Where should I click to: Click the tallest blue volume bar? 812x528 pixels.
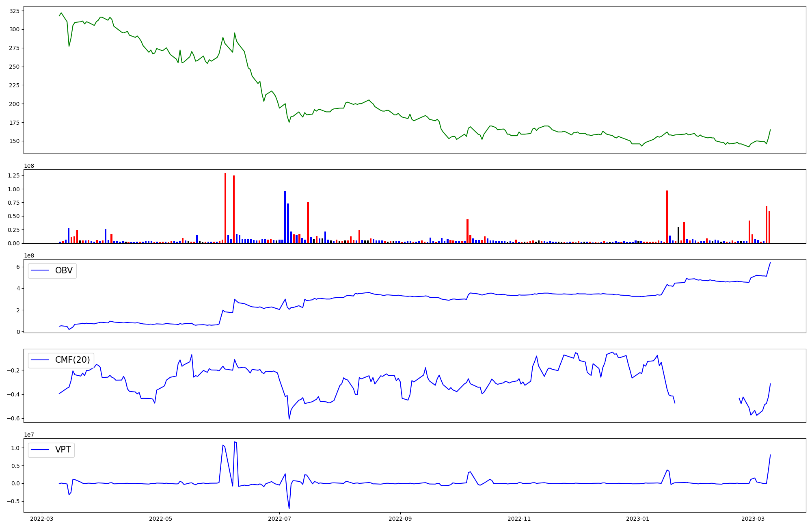[285, 217]
